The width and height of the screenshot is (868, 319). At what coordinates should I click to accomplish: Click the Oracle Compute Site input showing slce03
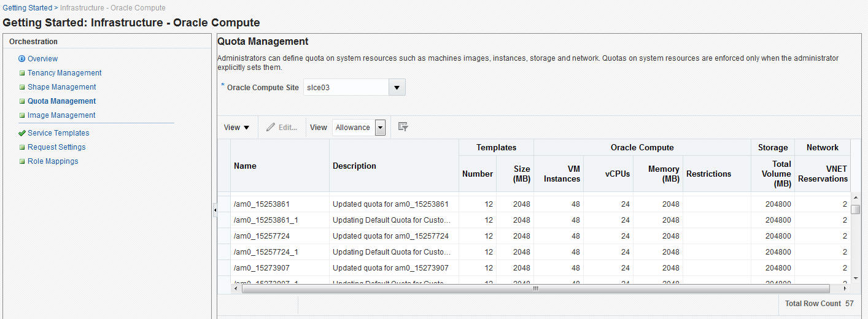[346, 87]
